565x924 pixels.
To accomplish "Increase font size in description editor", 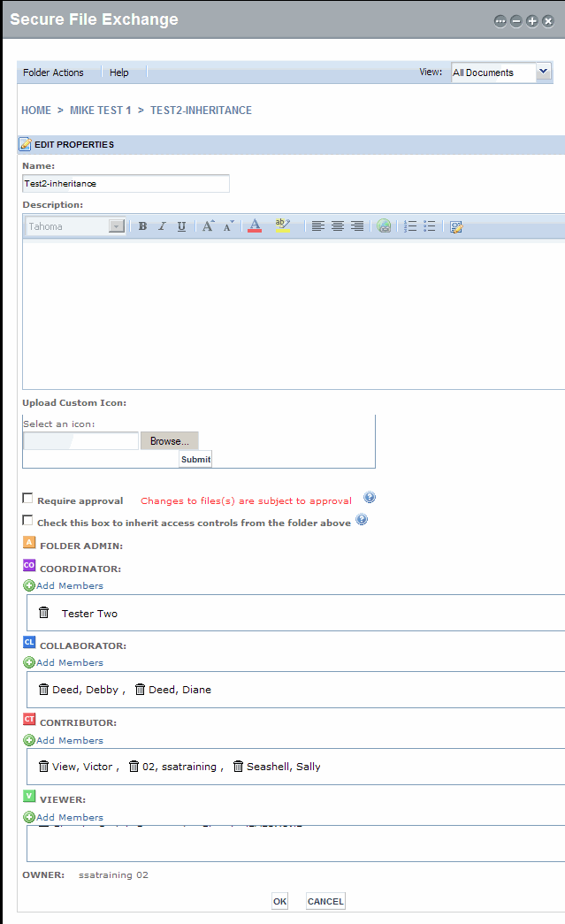I will click(x=208, y=226).
